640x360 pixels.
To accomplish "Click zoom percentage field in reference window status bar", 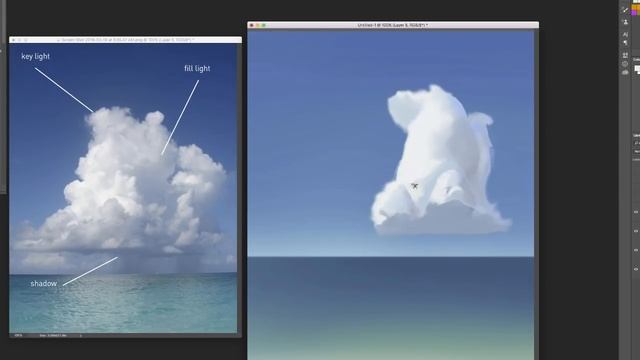I will (x=18, y=335).
